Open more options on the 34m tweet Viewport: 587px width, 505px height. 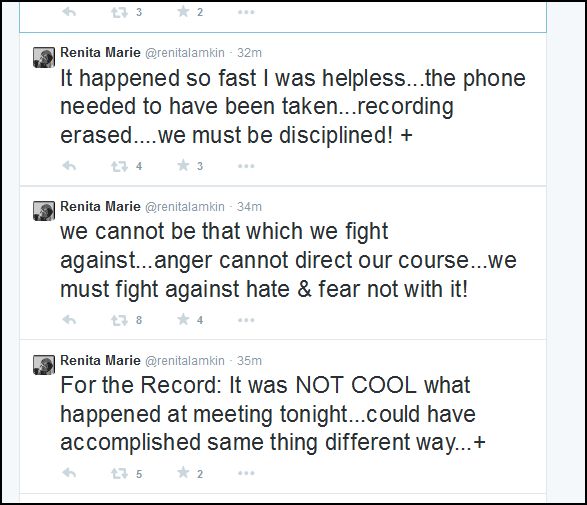(x=246, y=320)
